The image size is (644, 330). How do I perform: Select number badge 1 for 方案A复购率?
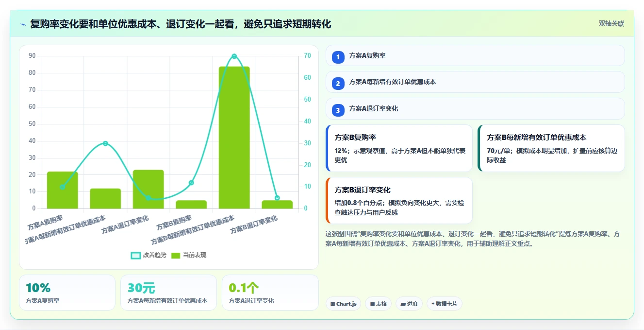[338, 57]
